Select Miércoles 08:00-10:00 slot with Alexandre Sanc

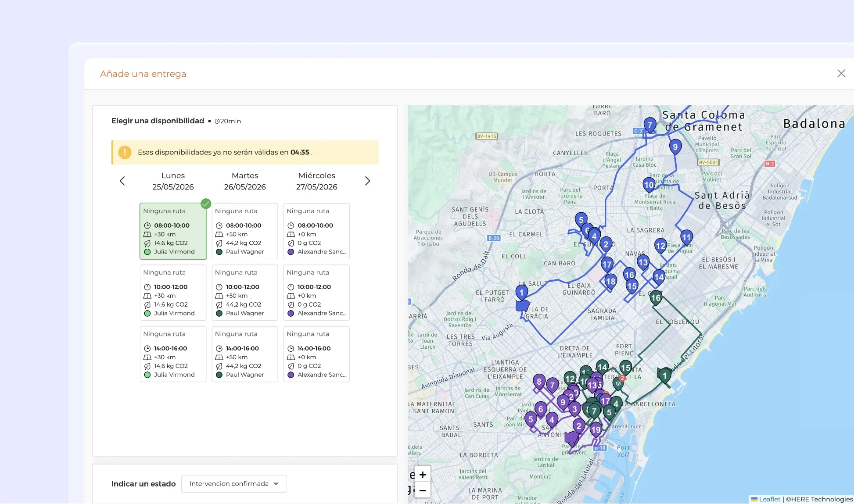click(x=316, y=231)
